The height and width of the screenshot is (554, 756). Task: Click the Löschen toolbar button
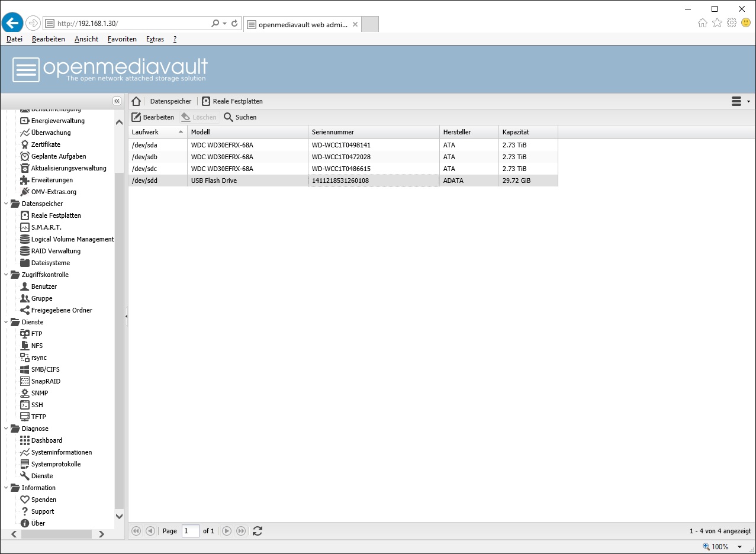pyautogui.click(x=199, y=117)
